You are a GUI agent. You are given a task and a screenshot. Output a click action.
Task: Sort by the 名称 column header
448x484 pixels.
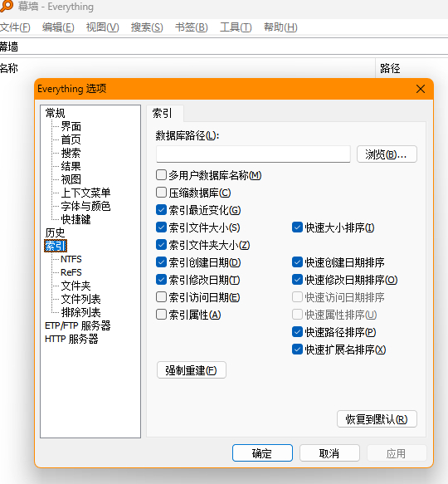(187, 68)
